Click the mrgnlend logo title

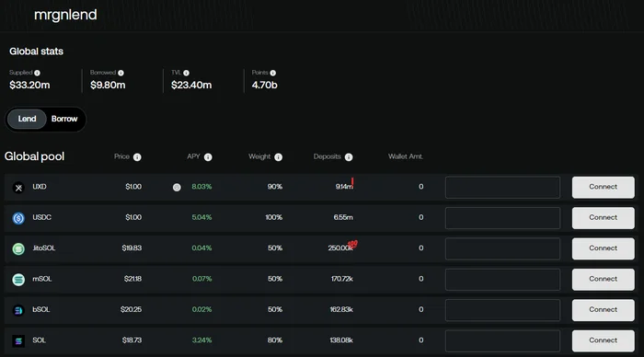(65, 16)
